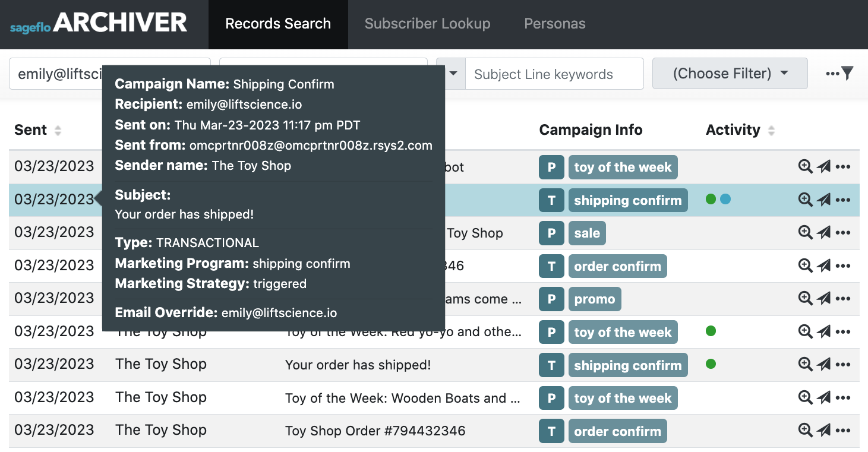
Task: Preview the Red yo-yo email with magnifier
Action: pyautogui.click(x=805, y=331)
